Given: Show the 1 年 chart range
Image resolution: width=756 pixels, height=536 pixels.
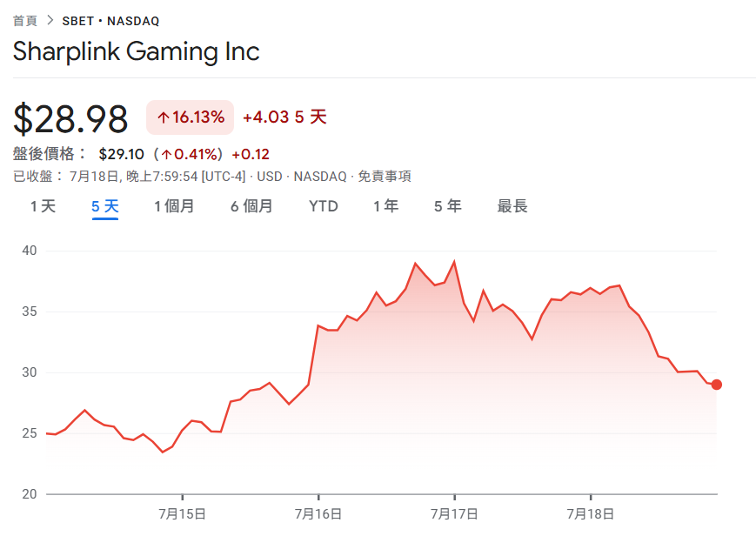Looking at the screenshot, I should click(x=385, y=206).
